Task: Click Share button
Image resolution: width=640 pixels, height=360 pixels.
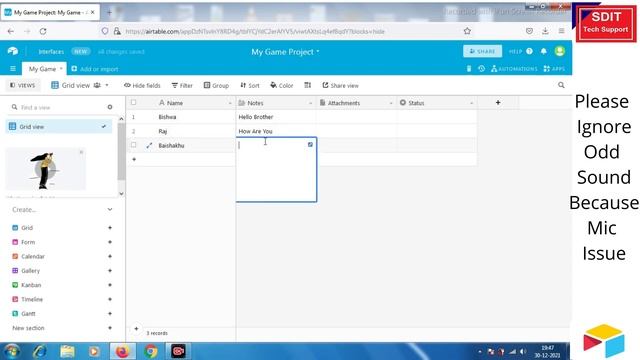Action: [x=482, y=51]
